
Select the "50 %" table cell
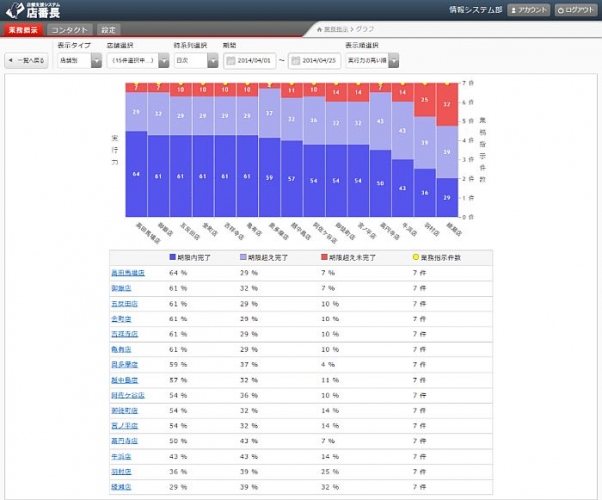pyautogui.click(x=178, y=441)
